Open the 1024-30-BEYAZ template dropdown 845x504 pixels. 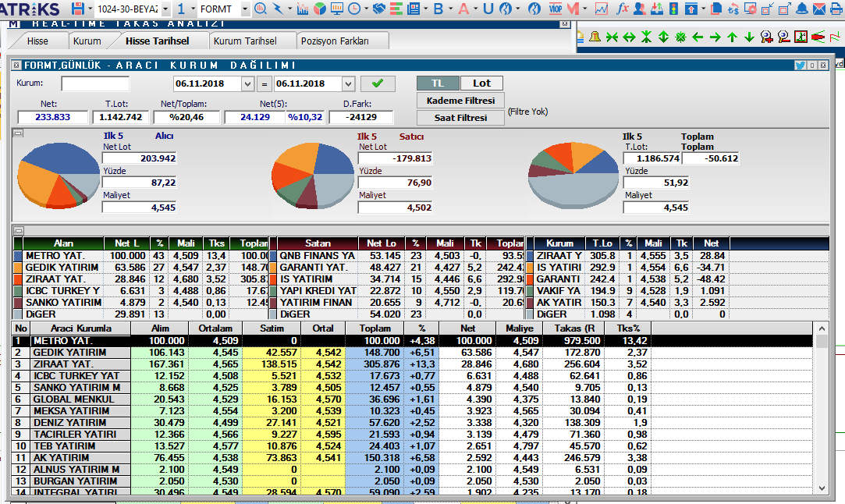click(165, 9)
